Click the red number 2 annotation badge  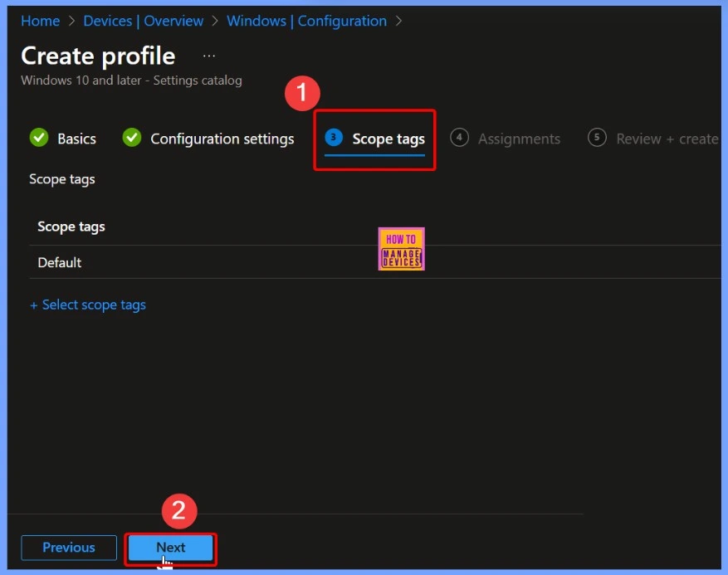(178, 510)
